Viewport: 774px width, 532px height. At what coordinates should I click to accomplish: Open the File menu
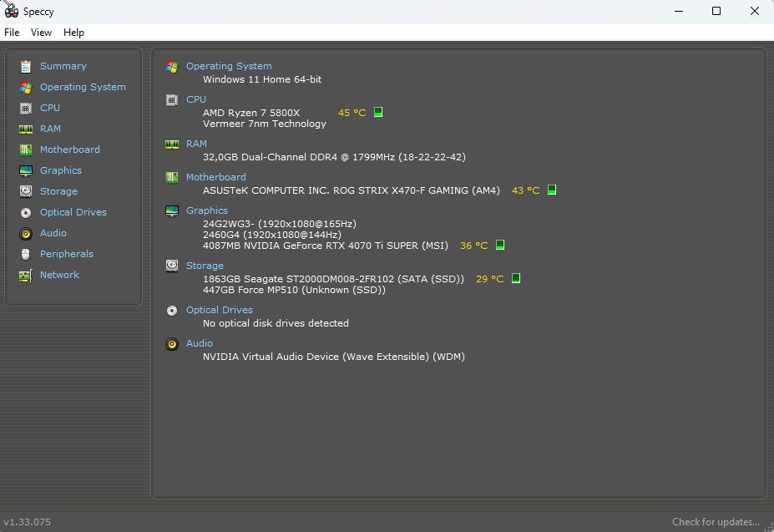tap(12, 33)
